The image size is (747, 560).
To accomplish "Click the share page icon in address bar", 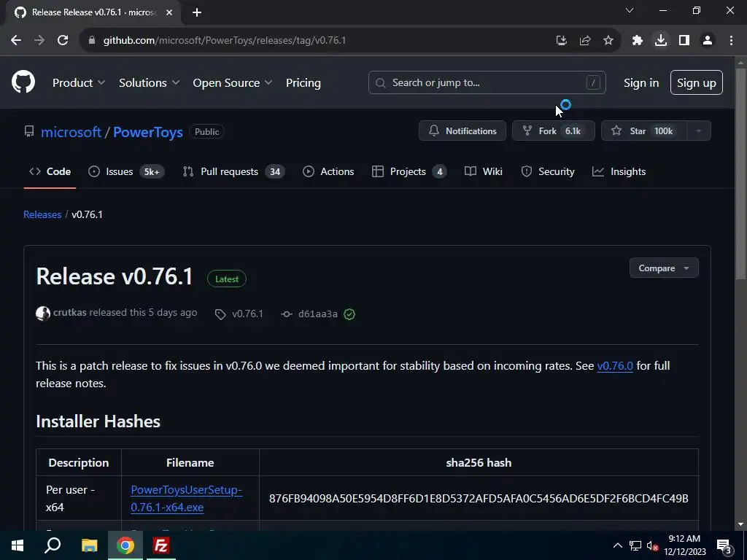I will point(585,41).
